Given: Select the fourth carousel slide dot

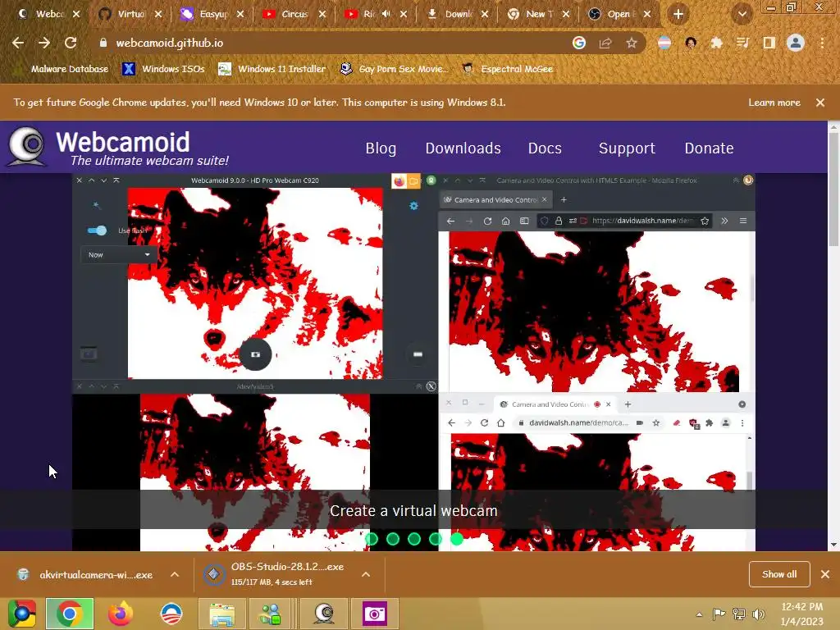Looking at the screenshot, I should pos(436,539).
